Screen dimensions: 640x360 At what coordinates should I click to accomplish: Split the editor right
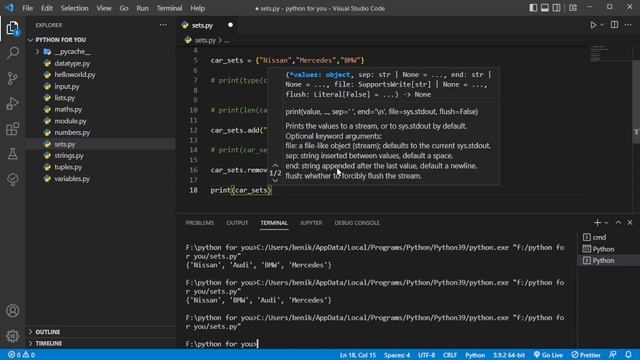(x=614, y=25)
